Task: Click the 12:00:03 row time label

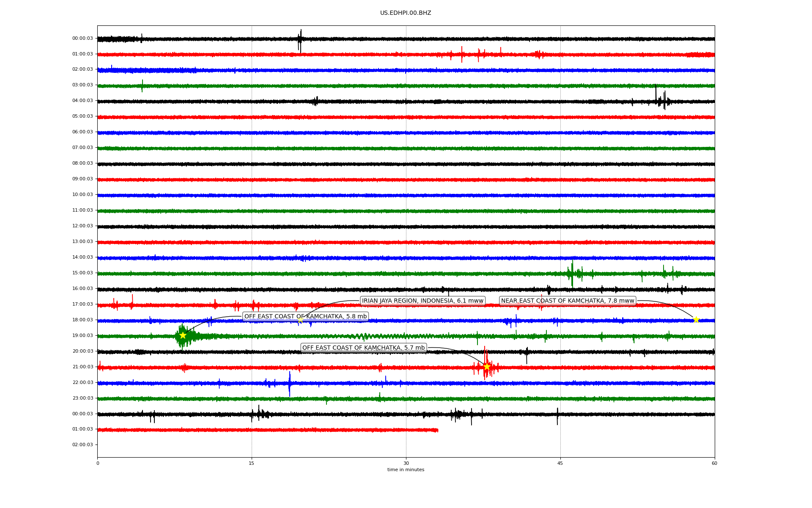Action: click(82, 226)
